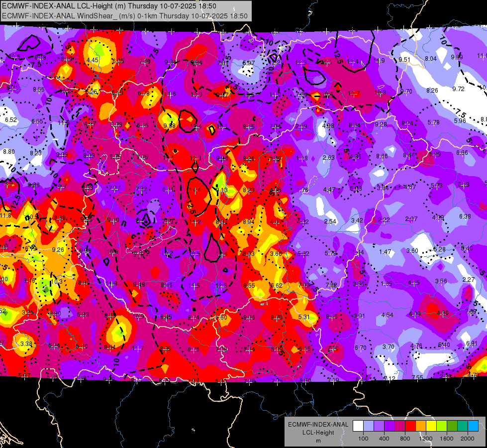Click the dark green legend swatch
Viewport: 487px width, 448px height.
(x=452, y=426)
